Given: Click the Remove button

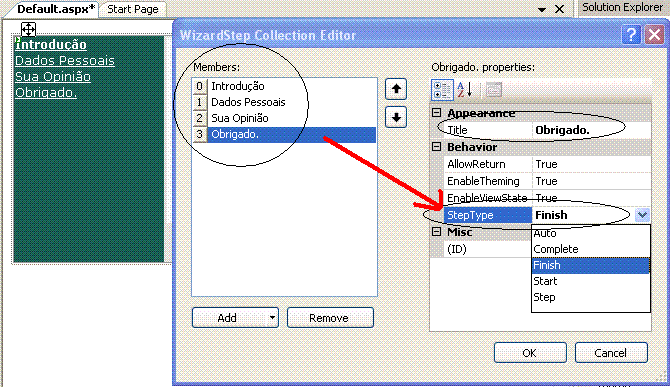Looking at the screenshot, I should (x=330, y=318).
